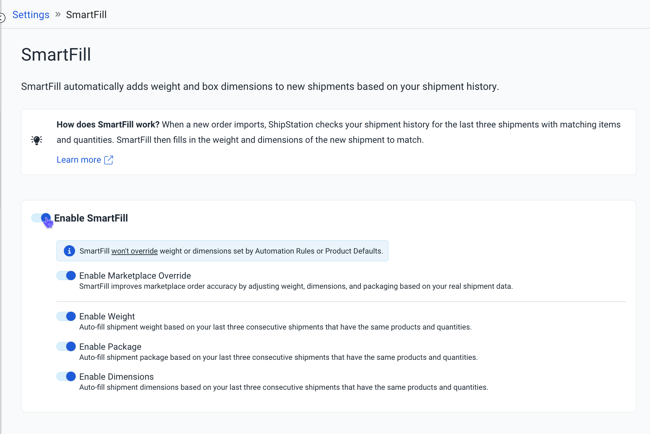Click the circular sidebar collapse icon at left edge

(x=2, y=17)
